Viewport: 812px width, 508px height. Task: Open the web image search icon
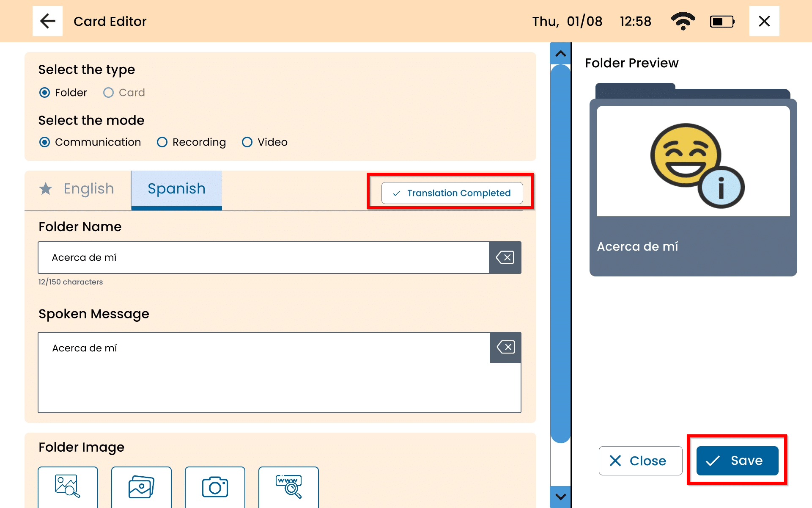pos(288,486)
